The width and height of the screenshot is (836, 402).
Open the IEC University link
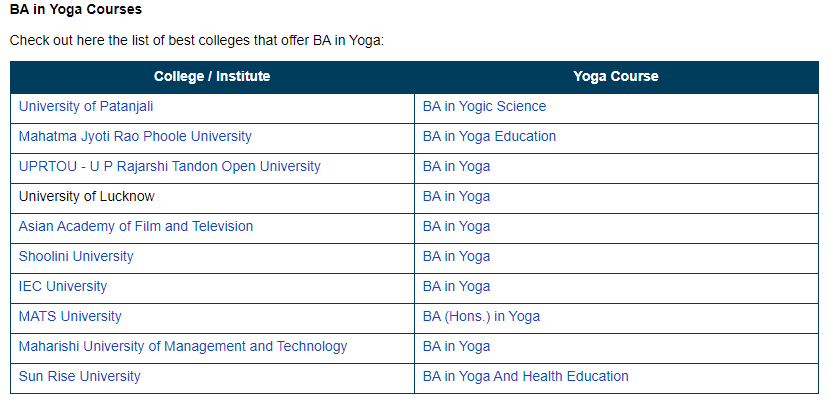pyautogui.click(x=63, y=286)
